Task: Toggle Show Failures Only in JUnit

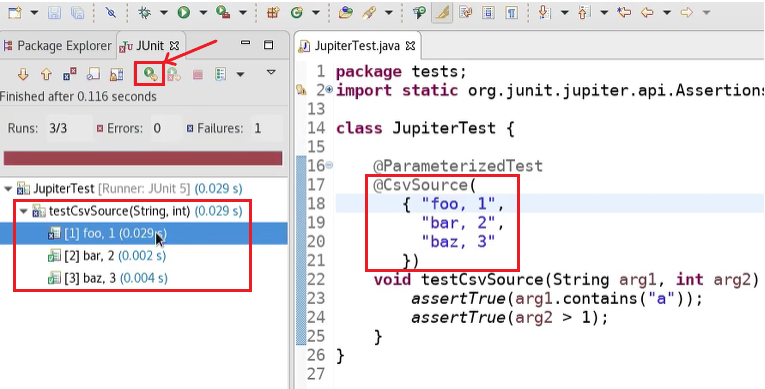Action: 70,74
